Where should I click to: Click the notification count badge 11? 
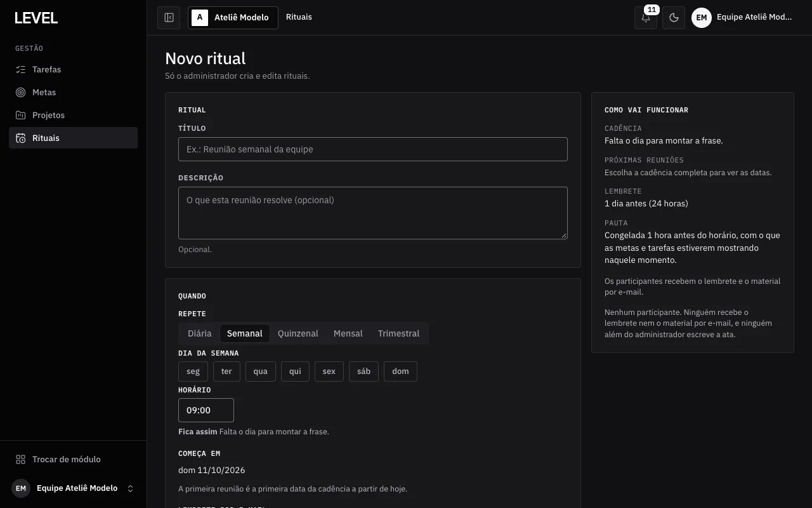(652, 10)
